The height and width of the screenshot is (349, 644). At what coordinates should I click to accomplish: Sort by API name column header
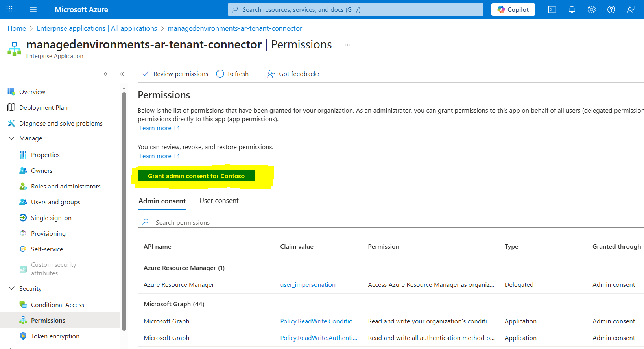(x=157, y=247)
